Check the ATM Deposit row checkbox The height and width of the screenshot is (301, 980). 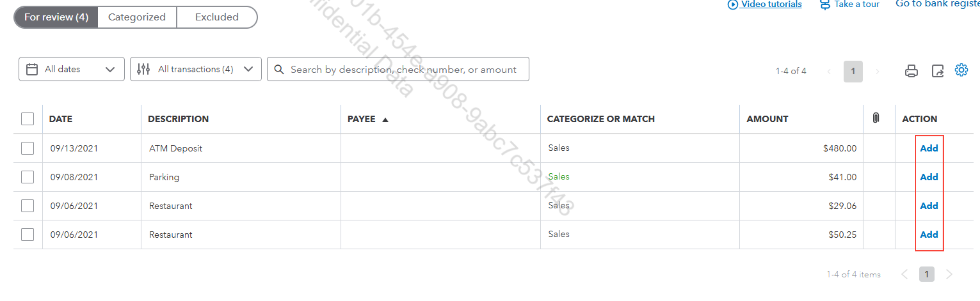27,148
